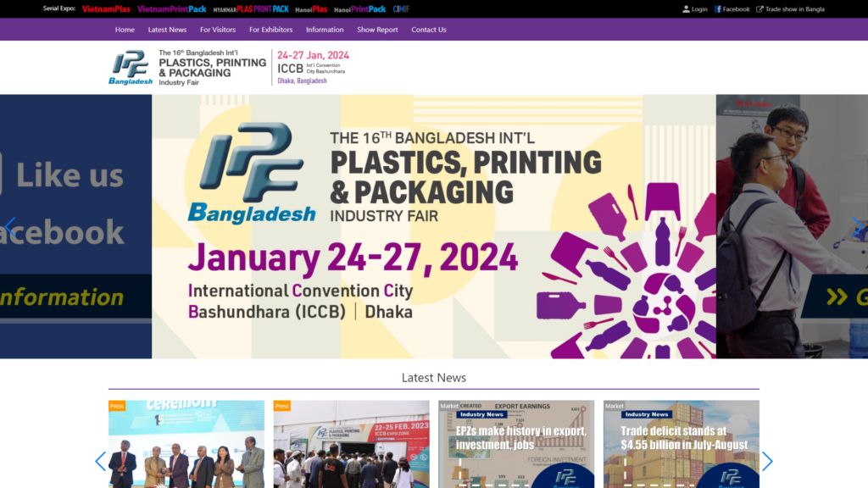Click the main IPF Bangladesh fair banner
This screenshot has height=488, width=868.
434,226
